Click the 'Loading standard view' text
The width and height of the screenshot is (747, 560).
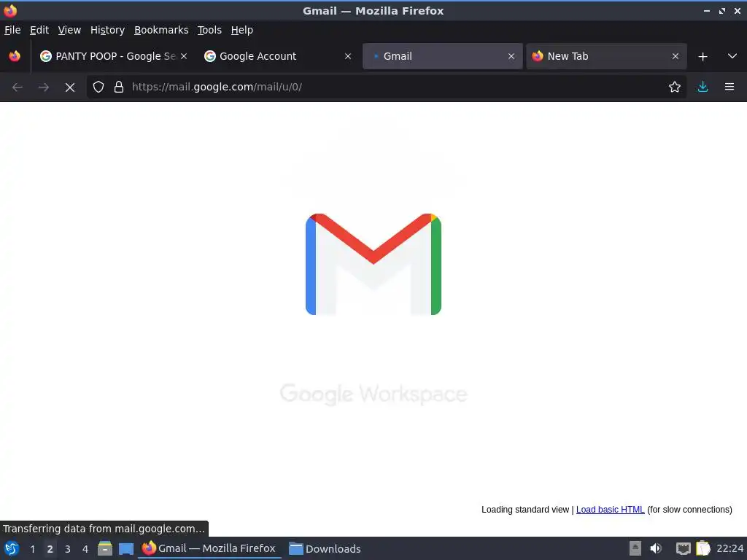click(525, 510)
